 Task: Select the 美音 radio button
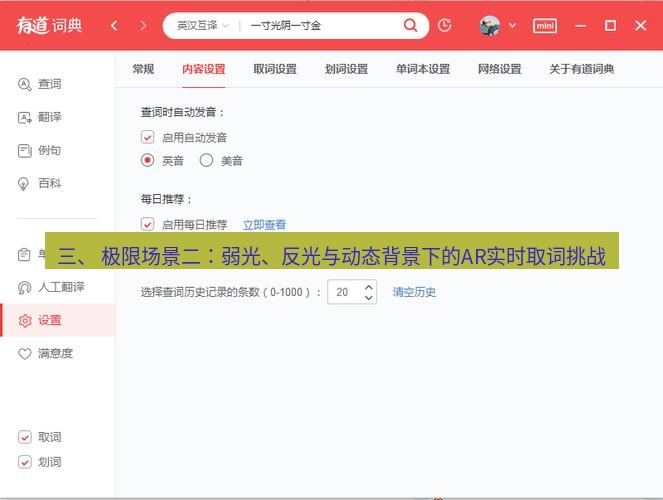pyautogui.click(x=206, y=160)
